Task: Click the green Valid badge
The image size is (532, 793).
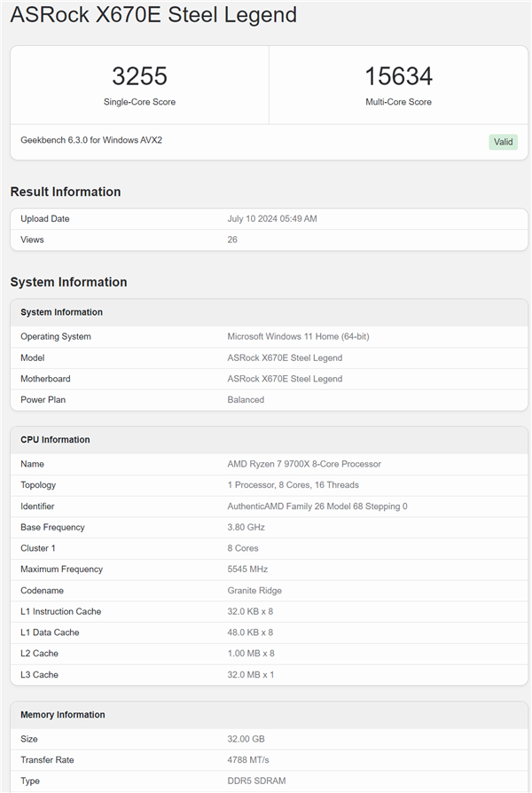Action: click(x=503, y=142)
